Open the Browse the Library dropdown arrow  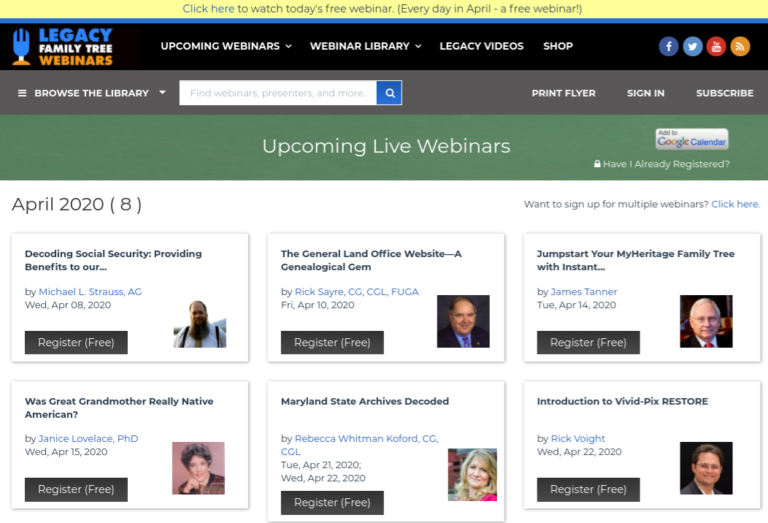[162, 93]
